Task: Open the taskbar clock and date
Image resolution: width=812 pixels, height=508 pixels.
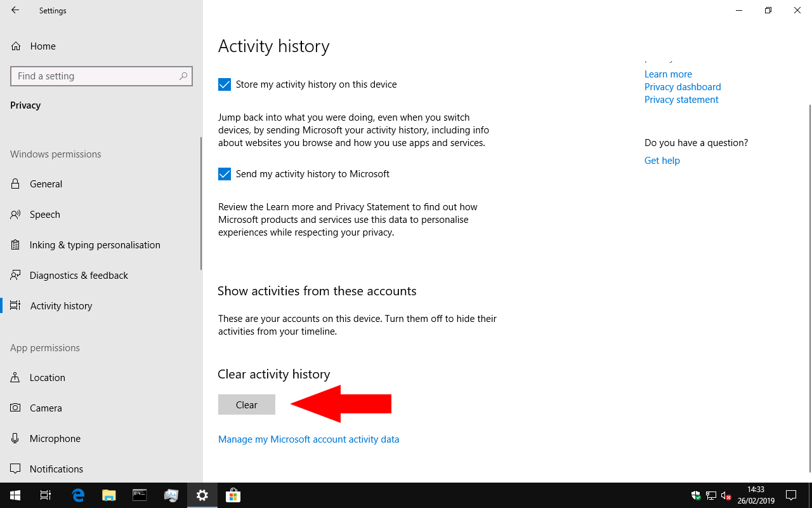Action: pyautogui.click(x=756, y=495)
